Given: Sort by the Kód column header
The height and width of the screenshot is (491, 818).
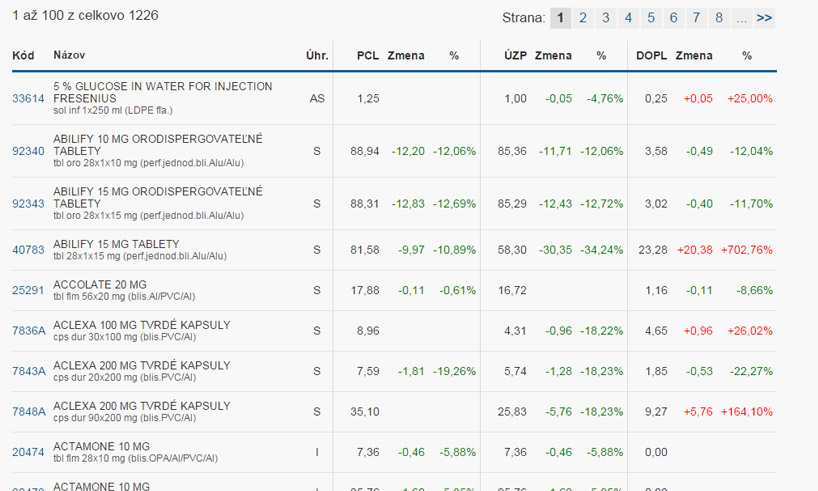Looking at the screenshot, I should (x=23, y=55).
